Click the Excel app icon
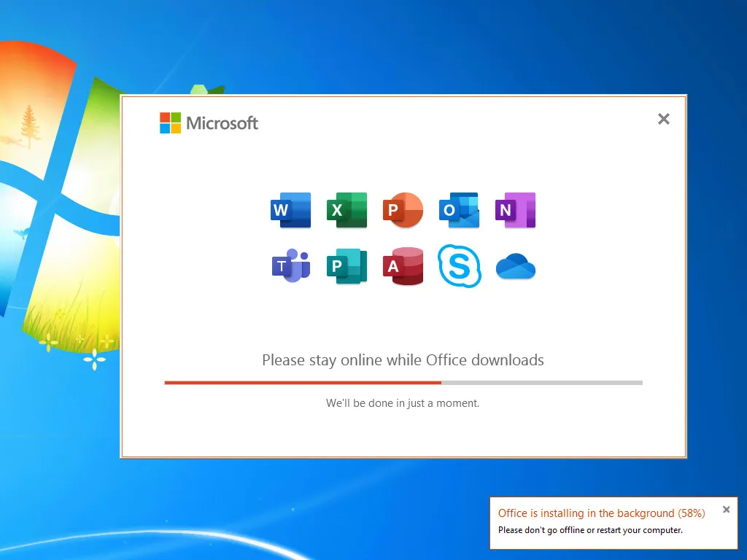747x560 pixels. (x=347, y=210)
